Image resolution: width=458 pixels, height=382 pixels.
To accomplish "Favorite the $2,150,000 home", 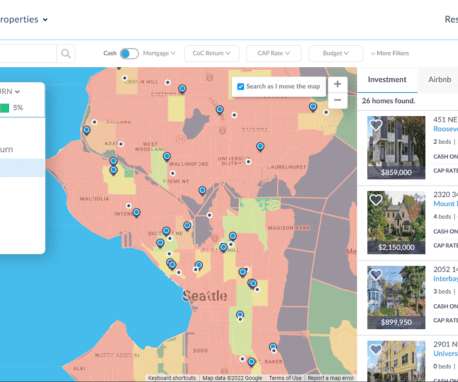I will tap(376, 200).
